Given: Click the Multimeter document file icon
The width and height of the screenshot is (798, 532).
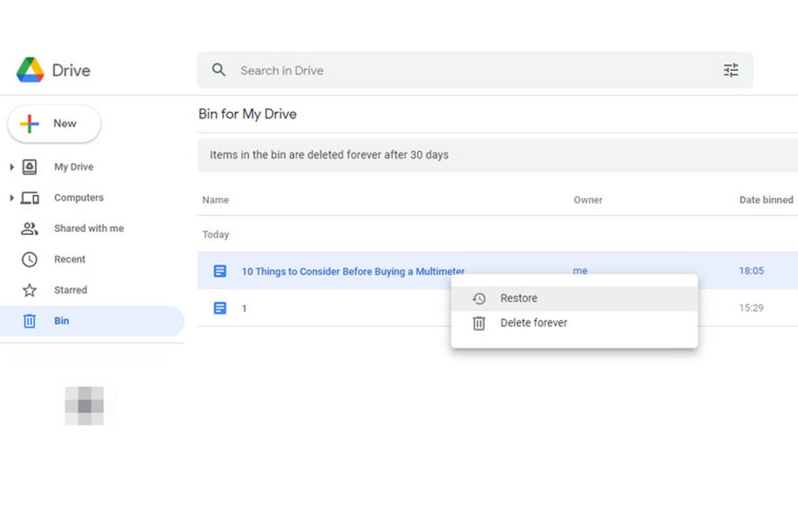Looking at the screenshot, I should tap(220, 271).
